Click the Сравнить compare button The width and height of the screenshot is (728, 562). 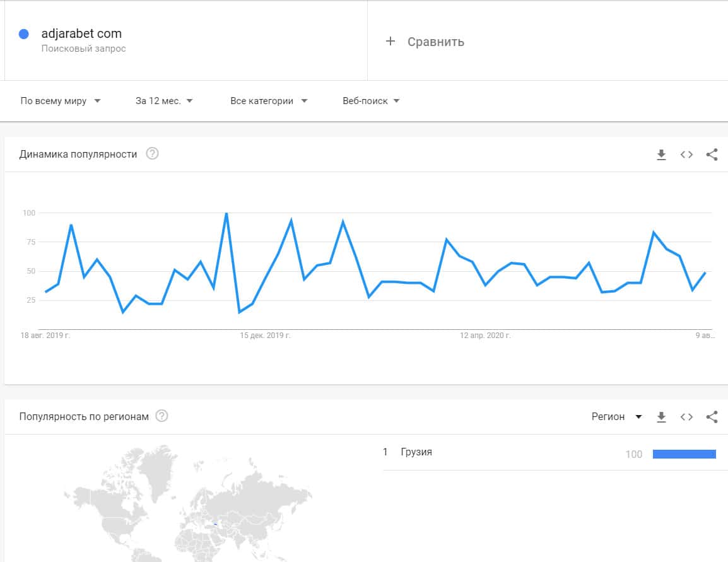[x=435, y=42]
